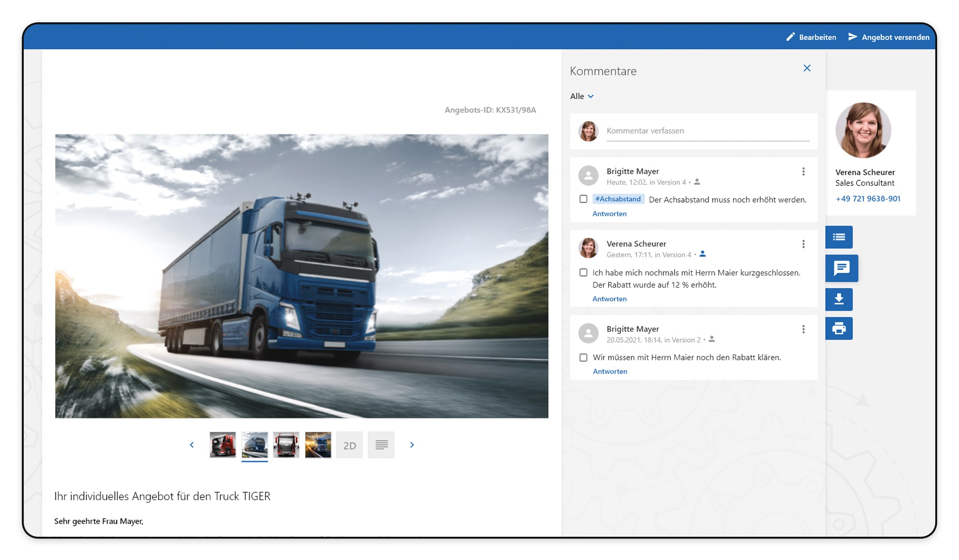Go to next gallery thumbnails with right chevron
Image resolution: width=959 pixels, height=560 pixels.
[x=412, y=445]
